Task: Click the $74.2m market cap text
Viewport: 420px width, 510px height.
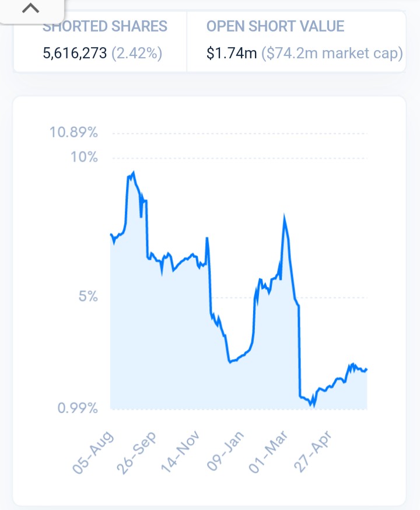Action: (332, 54)
